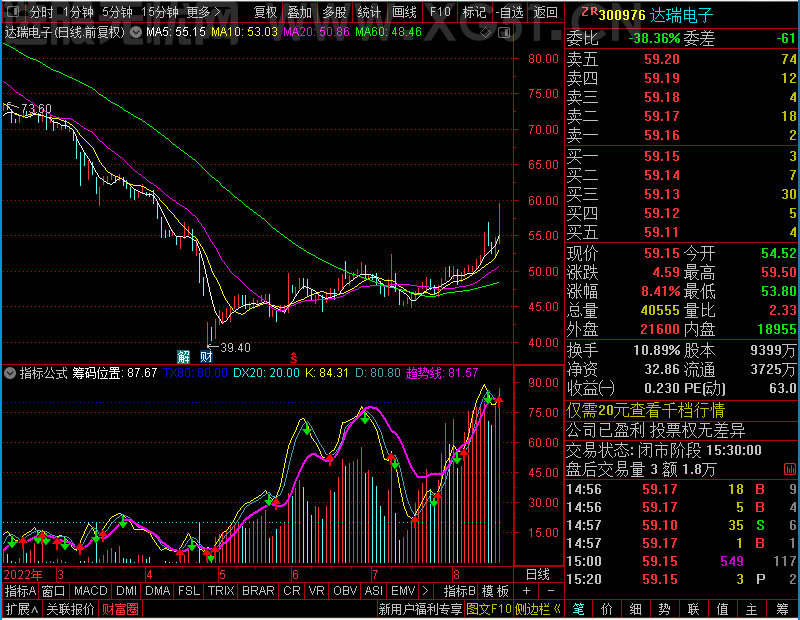800x620 pixels.
Task: Remove stock via -自选 button
Action: click(510, 12)
